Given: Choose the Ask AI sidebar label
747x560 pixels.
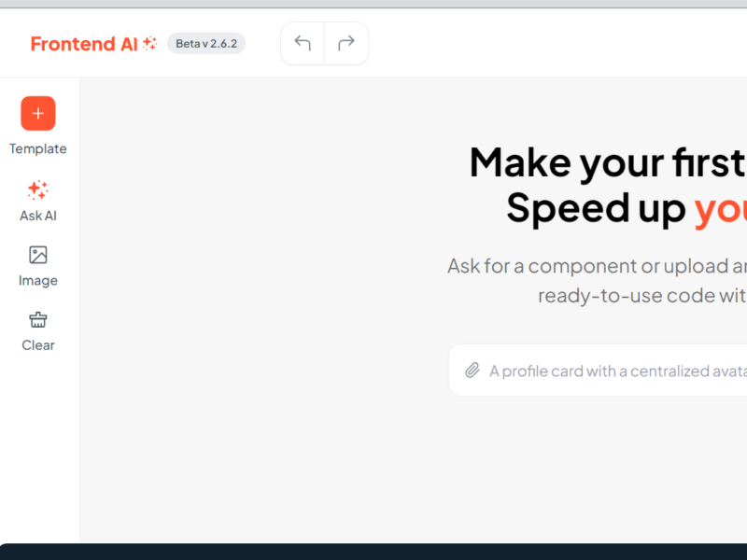Looking at the screenshot, I should [38, 216].
